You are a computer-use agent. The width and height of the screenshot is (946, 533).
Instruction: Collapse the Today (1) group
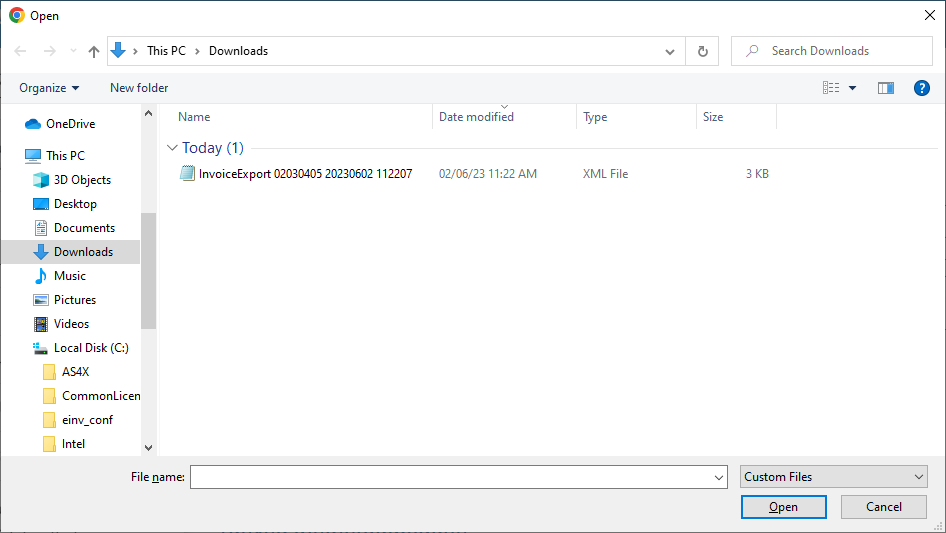click(172, 148)
